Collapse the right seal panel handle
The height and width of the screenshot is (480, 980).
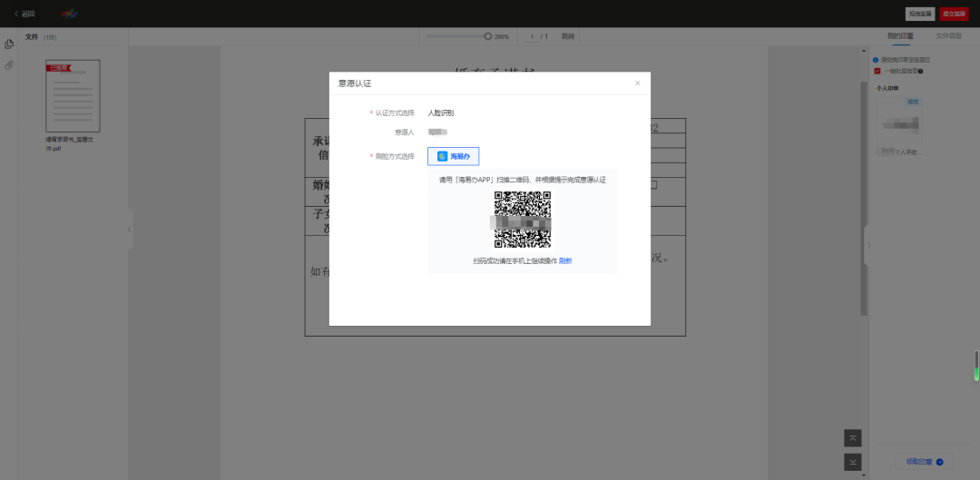pos(867,244)
